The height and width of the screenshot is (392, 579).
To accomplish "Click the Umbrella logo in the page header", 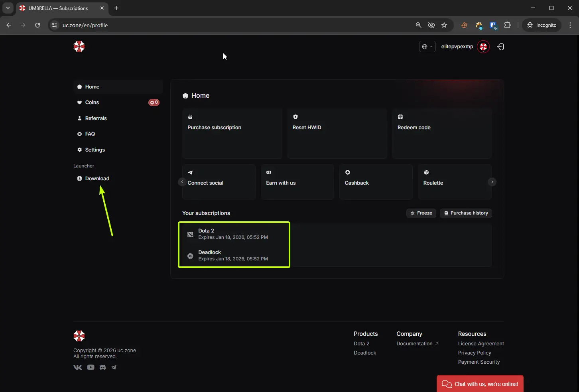I will coord(79,47).
